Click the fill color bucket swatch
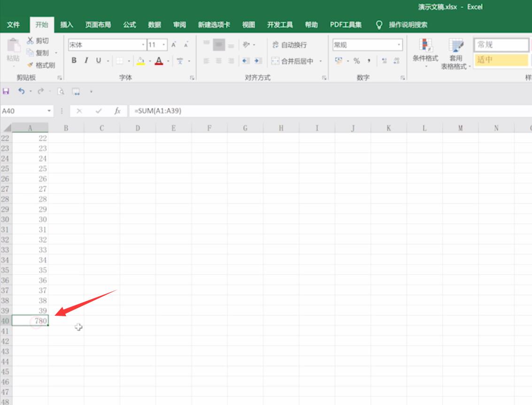The height and width of the screenshot is (405, 532). 140,61
